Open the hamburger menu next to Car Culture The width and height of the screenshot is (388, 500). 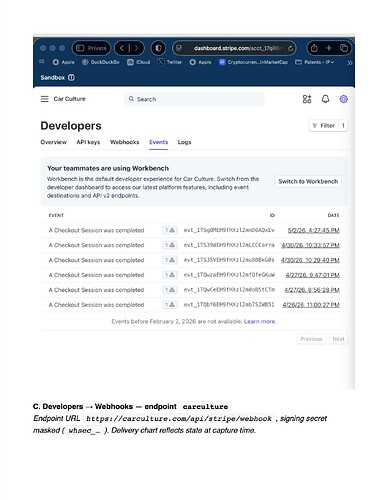(x=45, y=99)
